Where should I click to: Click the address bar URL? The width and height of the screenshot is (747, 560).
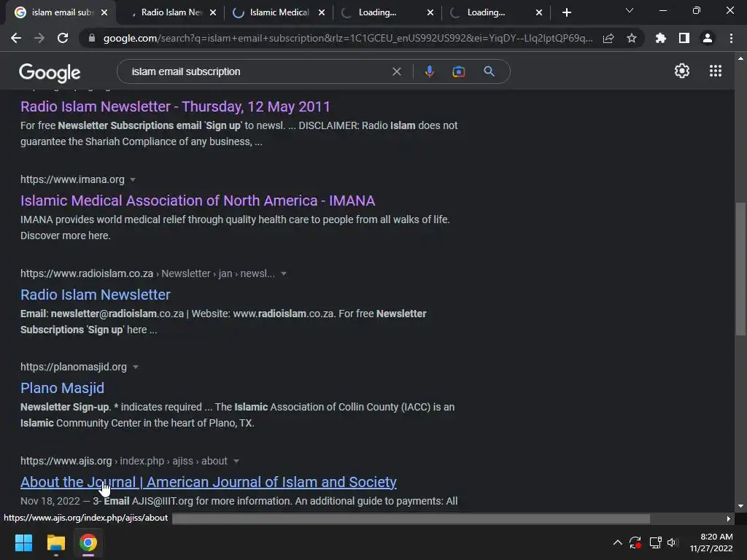pyautogui.click(x=348, y=38)
